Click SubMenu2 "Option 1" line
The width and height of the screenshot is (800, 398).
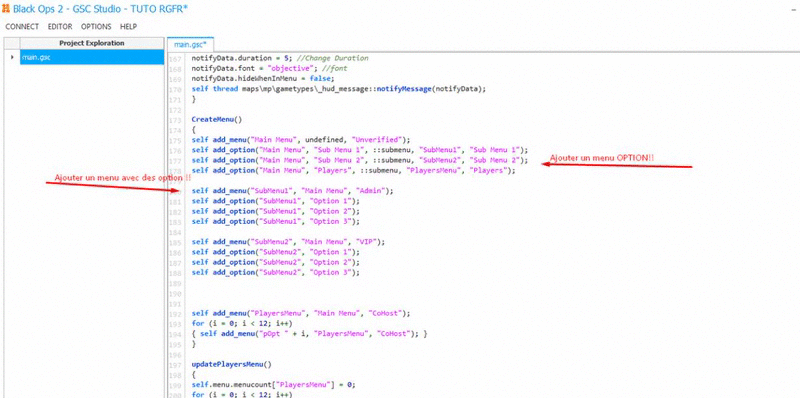[276, 252]
